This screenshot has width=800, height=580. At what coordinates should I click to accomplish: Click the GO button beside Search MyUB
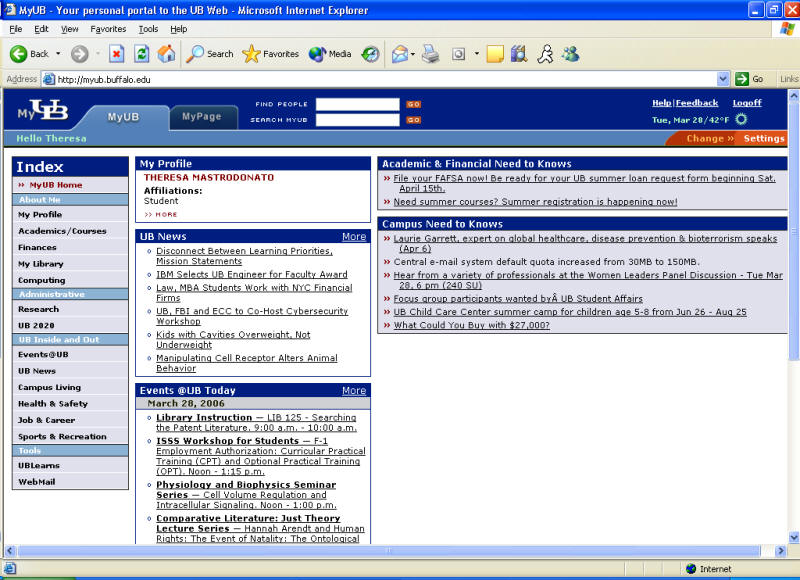click(x=413, y=120)
